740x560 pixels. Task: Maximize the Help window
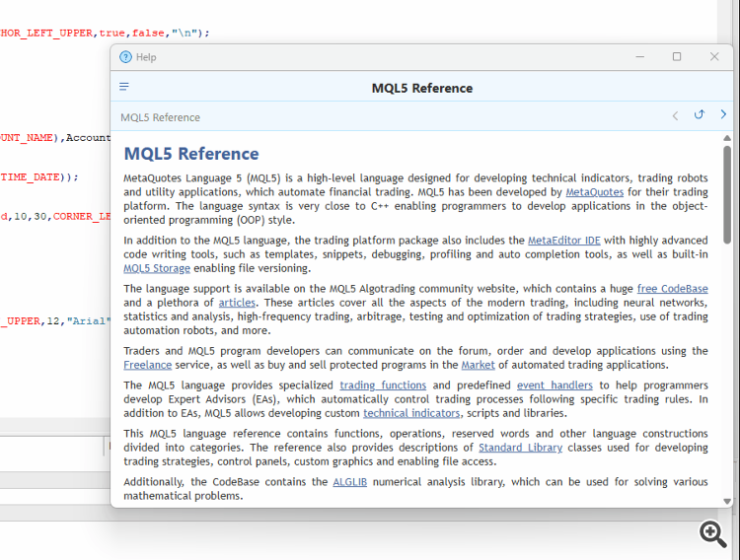click(x=677, y=56)
